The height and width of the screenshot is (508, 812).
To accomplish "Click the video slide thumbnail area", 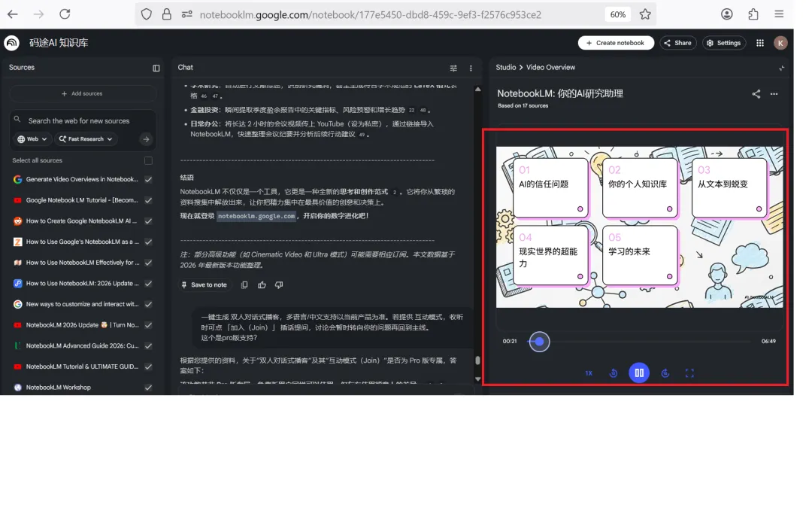I will (640, 227).
